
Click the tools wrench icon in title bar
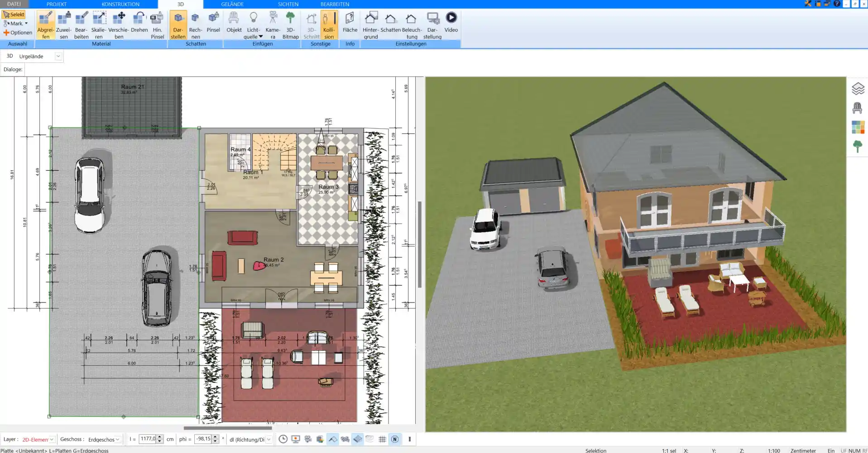point(808,4)
